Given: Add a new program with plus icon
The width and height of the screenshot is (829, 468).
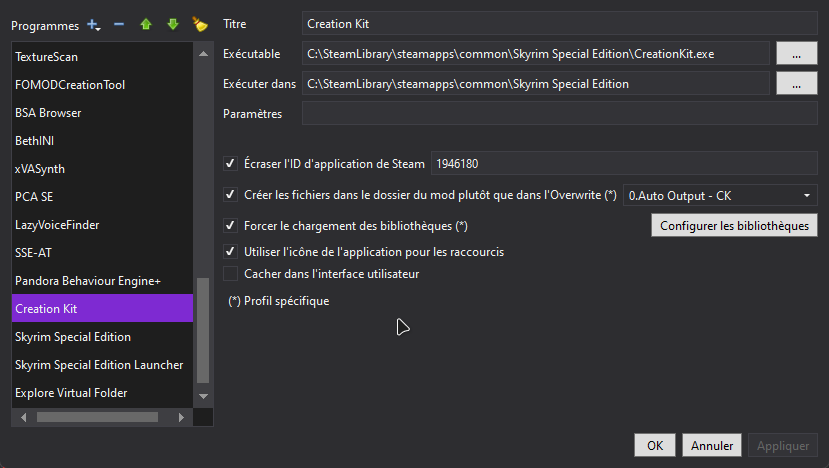Looking at the screenshot, I should [92, 24].
